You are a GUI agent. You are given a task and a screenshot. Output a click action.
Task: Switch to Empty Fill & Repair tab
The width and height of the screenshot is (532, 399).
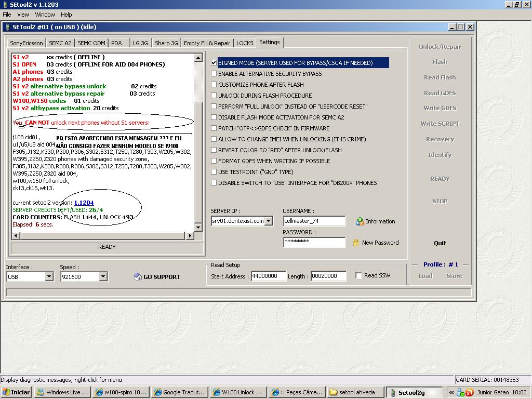pyautogui.click(x=207, y=43)
